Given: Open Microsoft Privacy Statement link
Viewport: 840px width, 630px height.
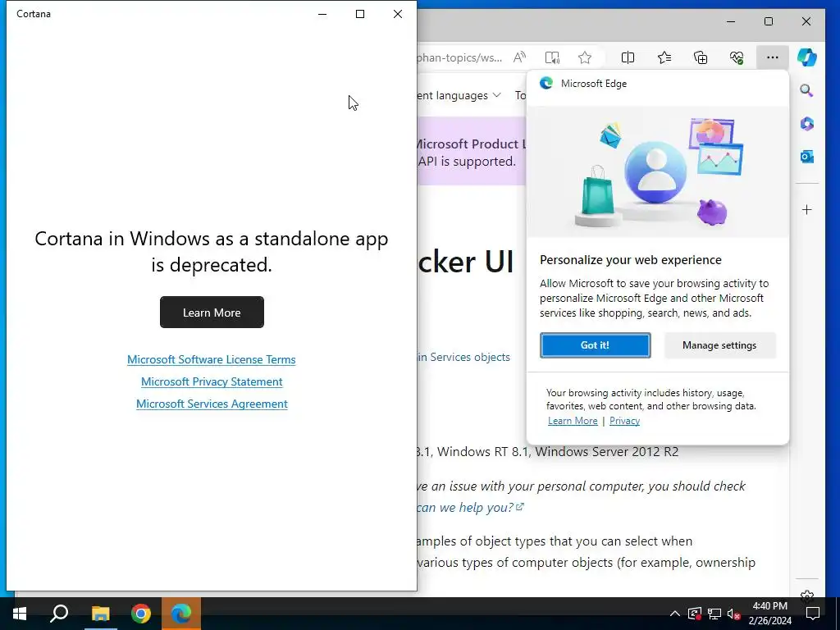Looking at the screenshot, I should (212, 381).
